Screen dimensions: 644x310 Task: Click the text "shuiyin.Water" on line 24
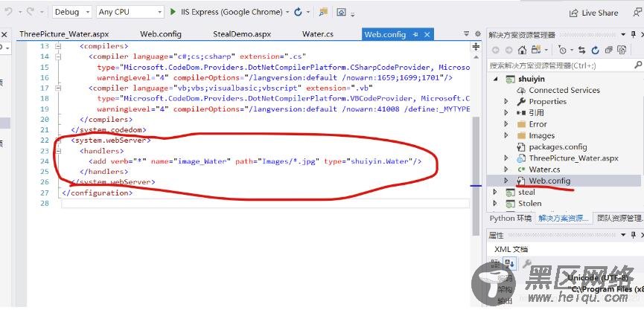pos(380,161)
